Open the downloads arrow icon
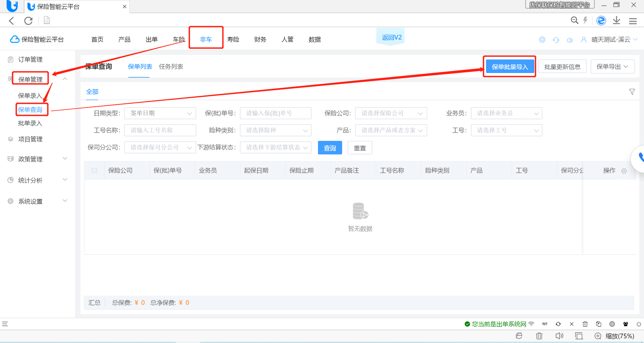This screenshot has width=644, height=343. (616, 20)
